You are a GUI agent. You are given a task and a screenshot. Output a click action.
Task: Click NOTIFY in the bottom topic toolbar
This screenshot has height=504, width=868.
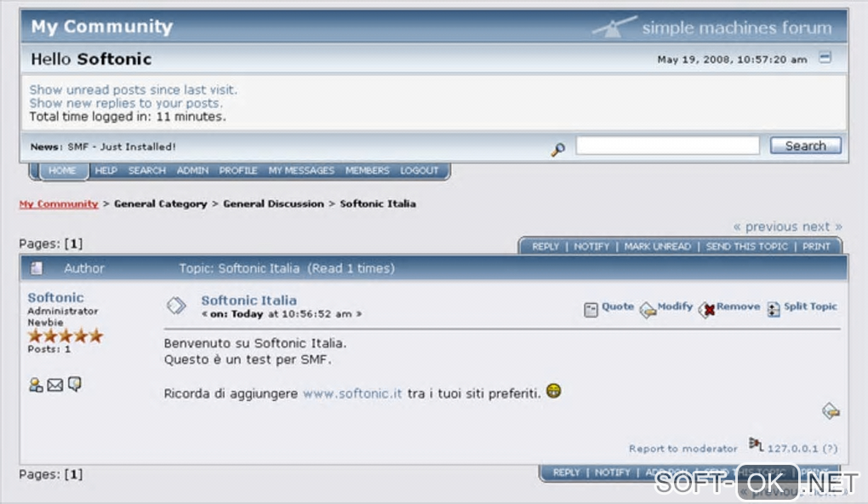[613, 472]
